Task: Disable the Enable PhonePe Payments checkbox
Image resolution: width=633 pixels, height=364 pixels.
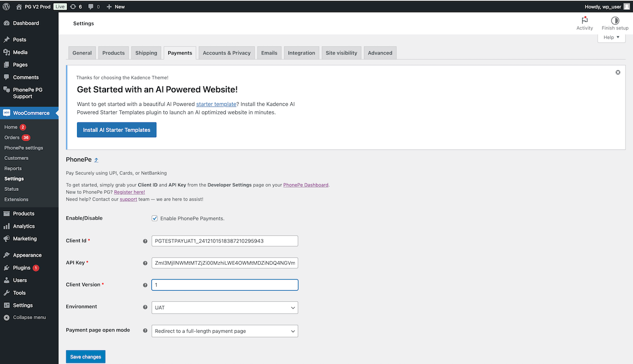Action: (155, 218)
